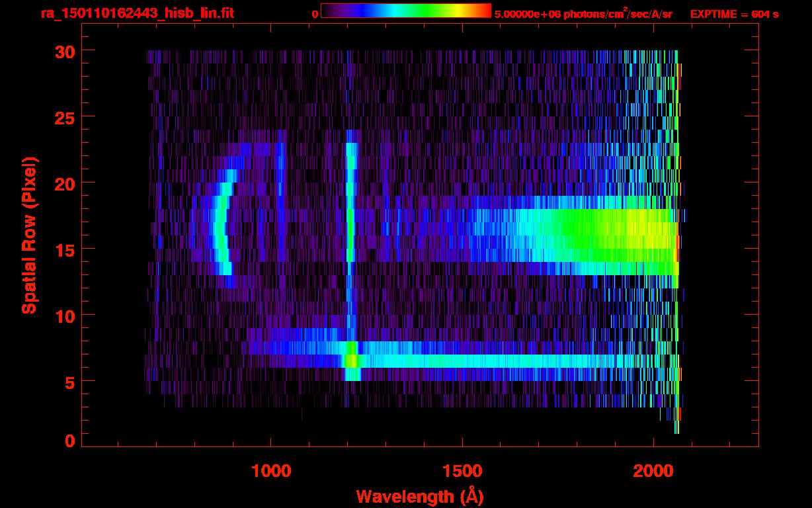Click the Wavelength (Å) axis label
812x508 pixels.
423,496
